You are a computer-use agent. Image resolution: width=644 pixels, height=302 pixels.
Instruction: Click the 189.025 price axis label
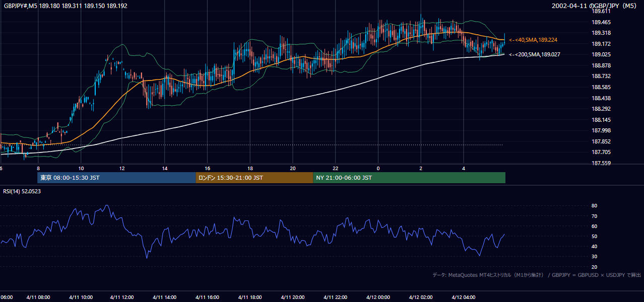(x=601, y=54)
